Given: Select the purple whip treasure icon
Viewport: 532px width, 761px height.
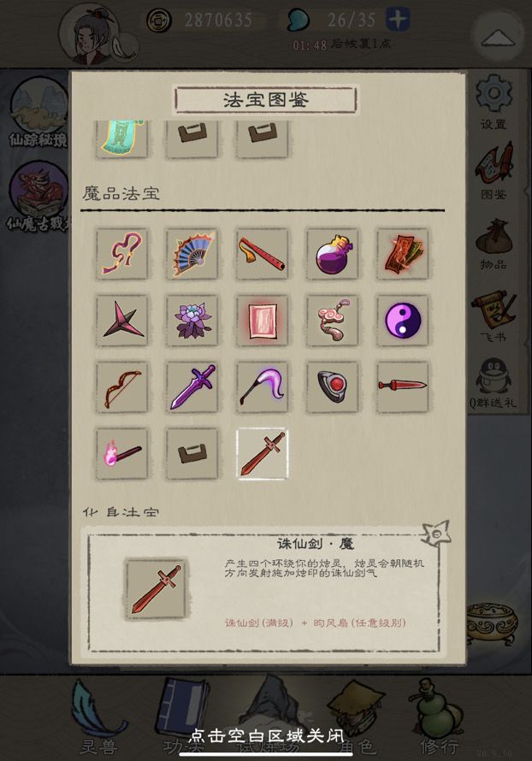Looking at the screenshot, I should click(x=121, y=254).
